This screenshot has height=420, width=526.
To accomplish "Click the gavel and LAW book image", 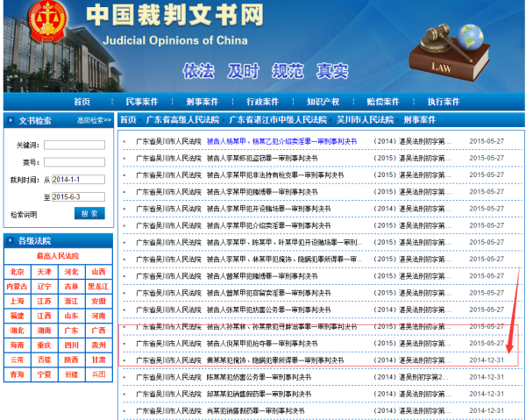I will pyautogui.click(x=449, y=52).
